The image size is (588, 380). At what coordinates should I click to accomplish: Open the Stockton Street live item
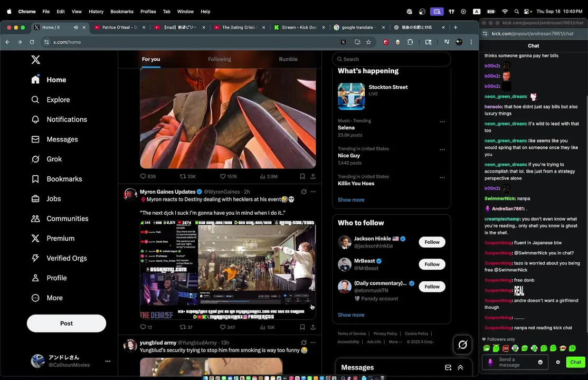[x=391, y=97]
